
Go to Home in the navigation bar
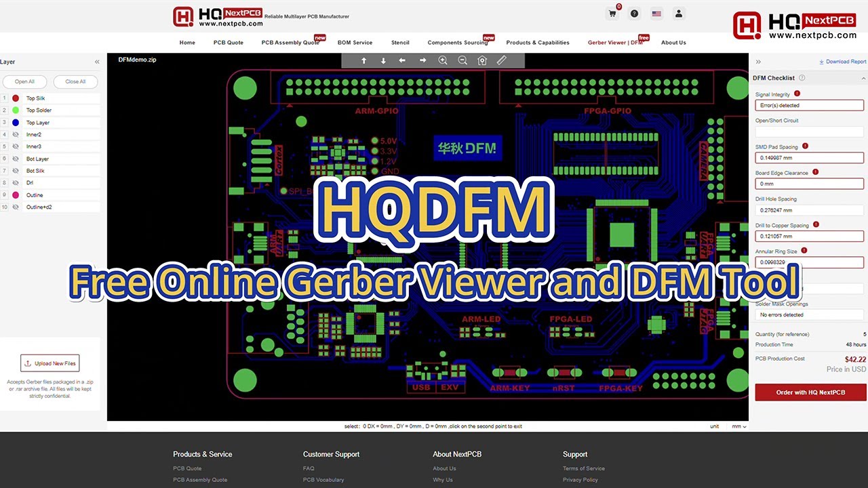click(187, 43)
